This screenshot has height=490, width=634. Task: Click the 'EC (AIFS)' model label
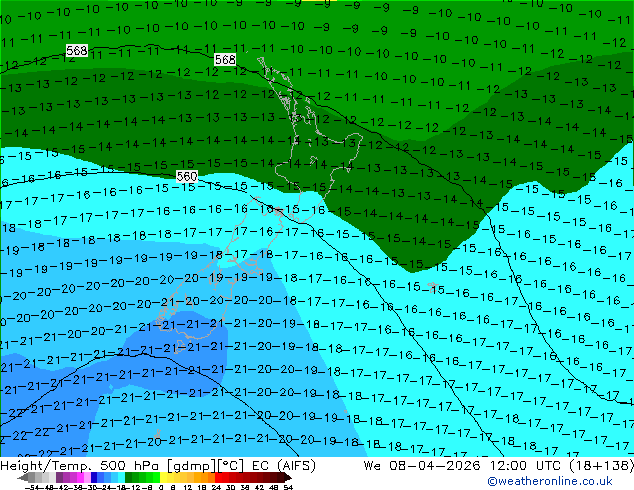pos(283,466)
